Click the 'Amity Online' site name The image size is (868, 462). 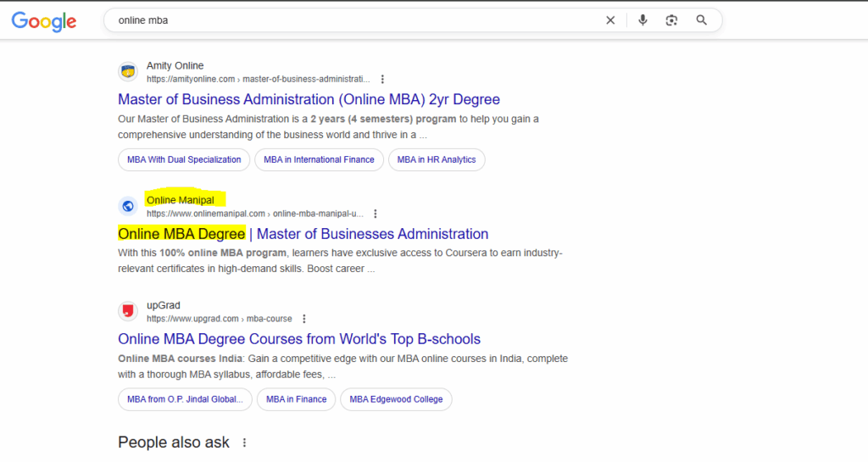[175, 65]
